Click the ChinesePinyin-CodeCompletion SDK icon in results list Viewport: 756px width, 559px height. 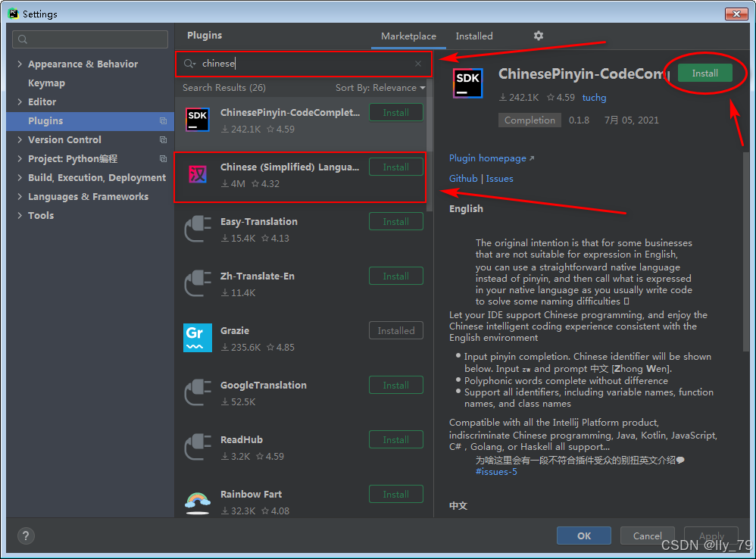(x=198, y=120)
